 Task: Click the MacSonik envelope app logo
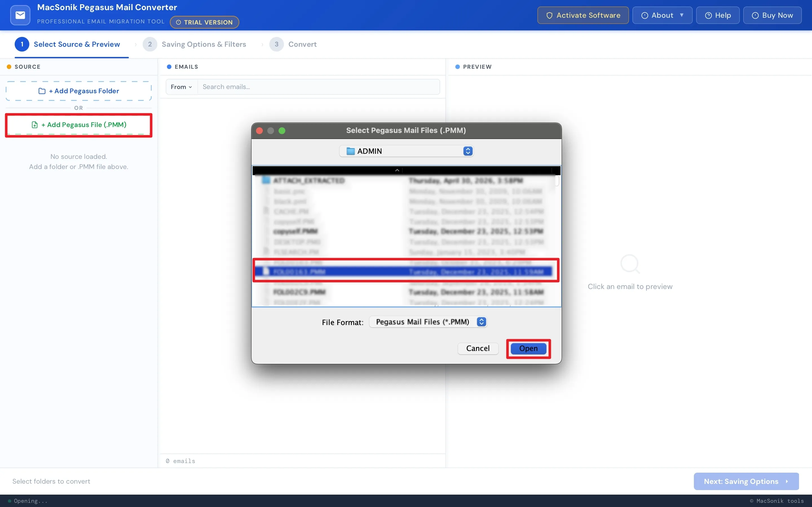click(x=20, y=15)
